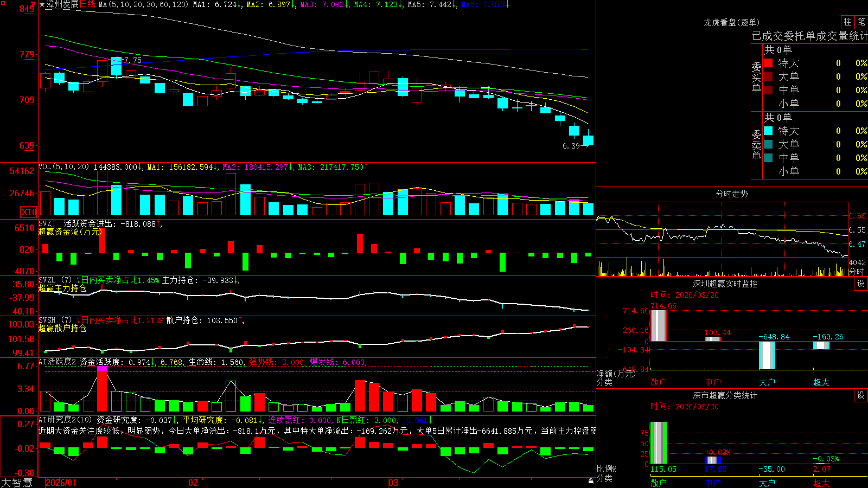Click the 大智慧 logo at bottom left
This screenshot has width=868, height=488.
point(17,483)
